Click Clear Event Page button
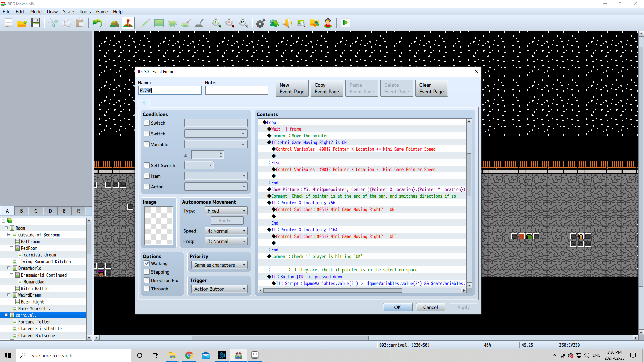The image size is (644, 362). tap(432, 88)
